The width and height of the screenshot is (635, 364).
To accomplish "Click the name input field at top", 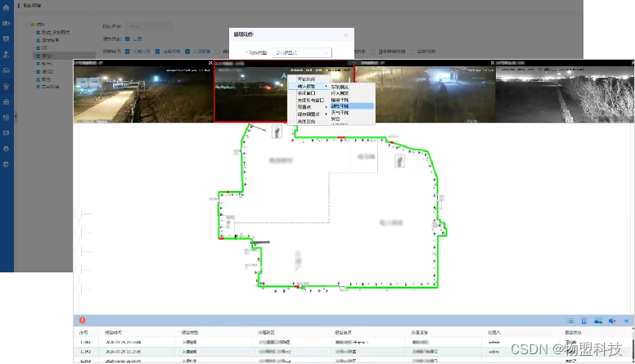I will click(149, 26).
